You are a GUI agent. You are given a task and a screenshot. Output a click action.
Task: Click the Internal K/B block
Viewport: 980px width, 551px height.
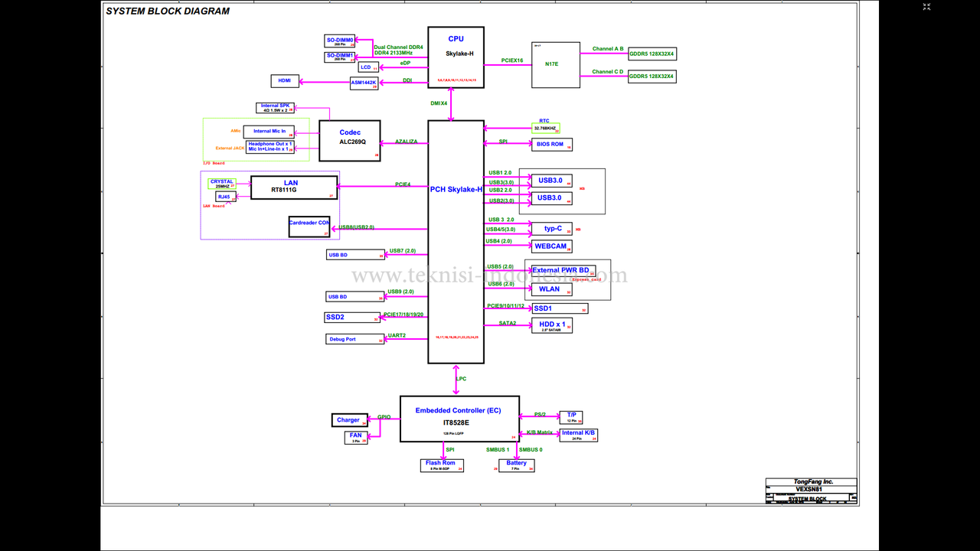(578, 435)
